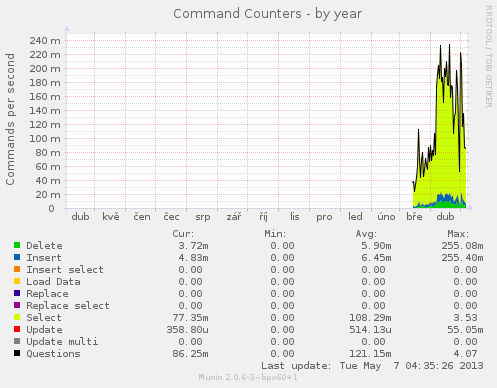This screenshot has width=497, height=388.
Task: Click the 'Delete' legend label
Action: coord(44,246)
